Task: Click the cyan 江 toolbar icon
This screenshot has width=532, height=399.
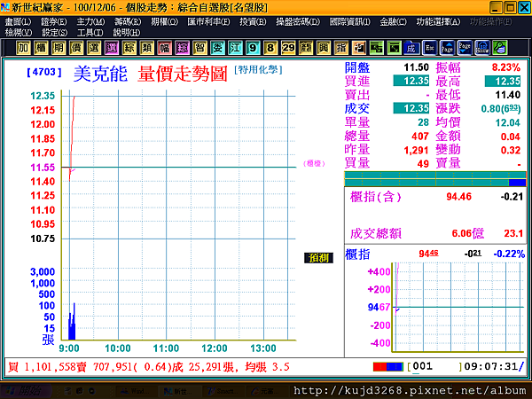Action: 235,48
